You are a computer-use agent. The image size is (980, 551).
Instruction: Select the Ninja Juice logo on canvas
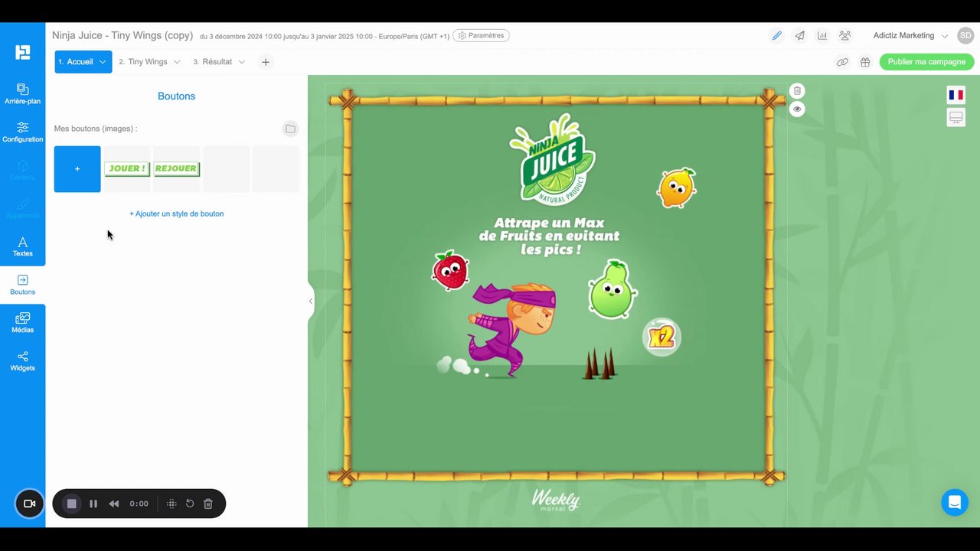point(551,159)
